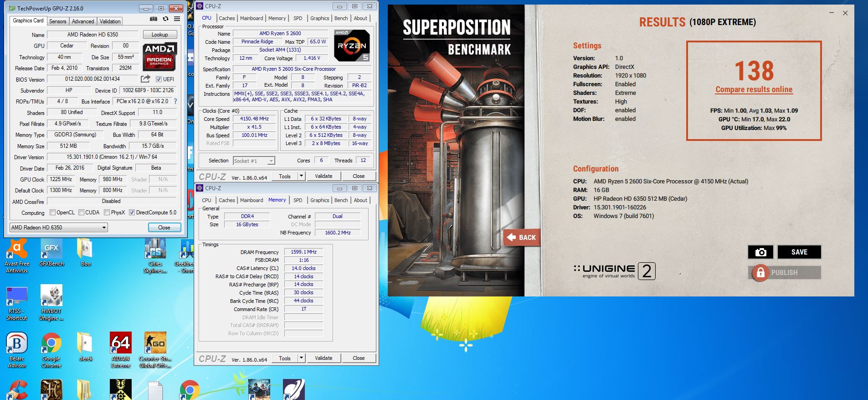Click the GPU Name field AMD Radeon HD 6350
The width and height of the screenshot is (868, 400).
tap(92, 35)
